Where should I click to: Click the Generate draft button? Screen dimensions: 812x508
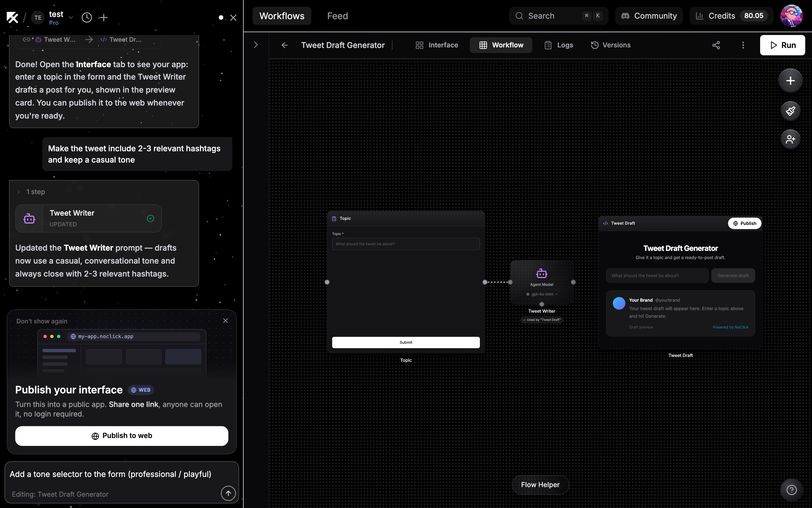click(x=733, y=275)
